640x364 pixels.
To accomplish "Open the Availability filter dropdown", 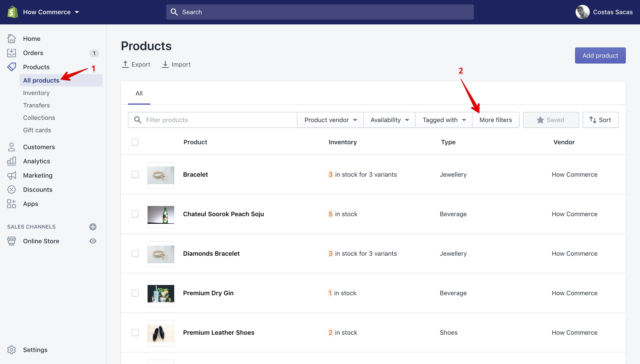I will (389, 120).
